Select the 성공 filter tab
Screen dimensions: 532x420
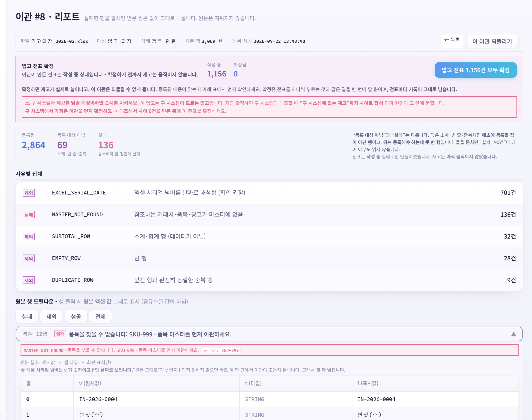pos(76,316)
